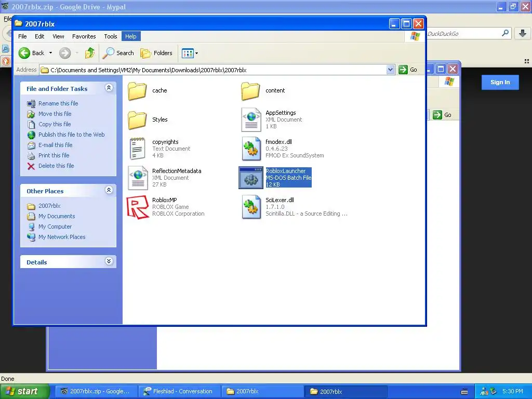Open the View menu
This screenshot has width=532, height=399.
(x=58, y=36)
